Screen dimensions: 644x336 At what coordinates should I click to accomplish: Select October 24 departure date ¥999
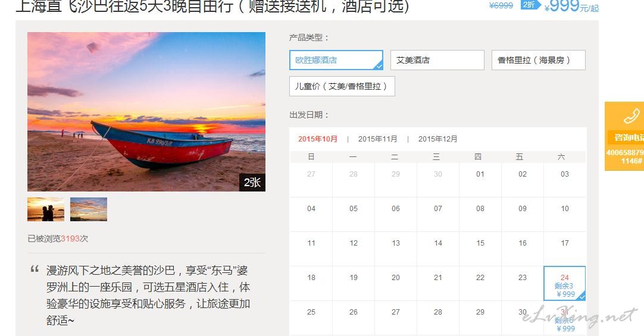pos(565,284)
